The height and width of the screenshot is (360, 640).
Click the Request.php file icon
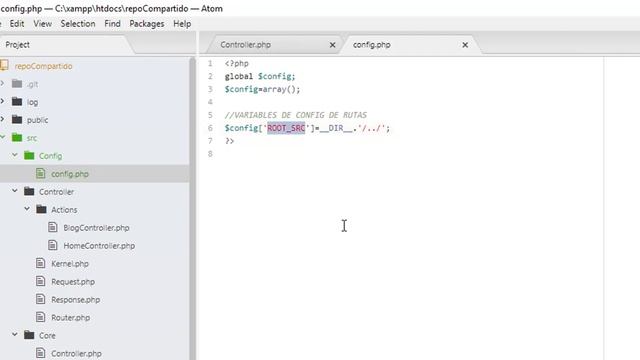(x=40, y=281)
